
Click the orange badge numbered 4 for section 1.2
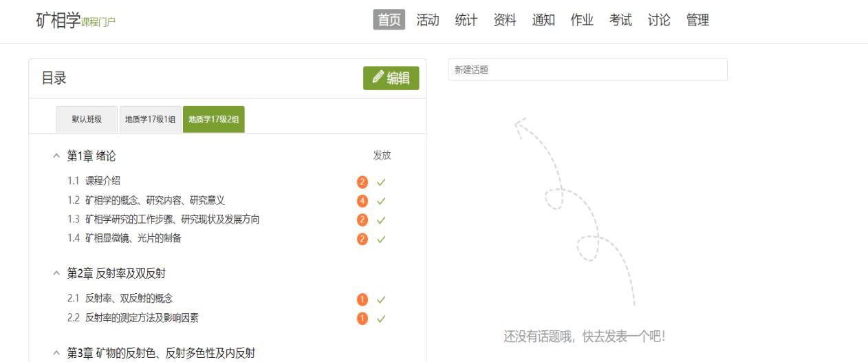point(362,201)
